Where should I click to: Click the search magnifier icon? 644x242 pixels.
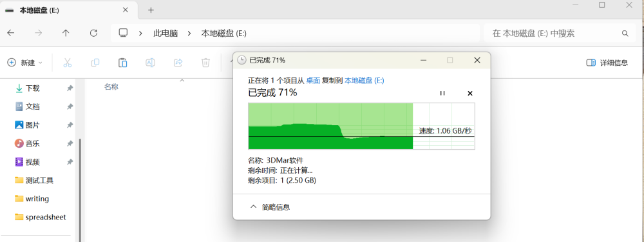(x=625, y=34)
